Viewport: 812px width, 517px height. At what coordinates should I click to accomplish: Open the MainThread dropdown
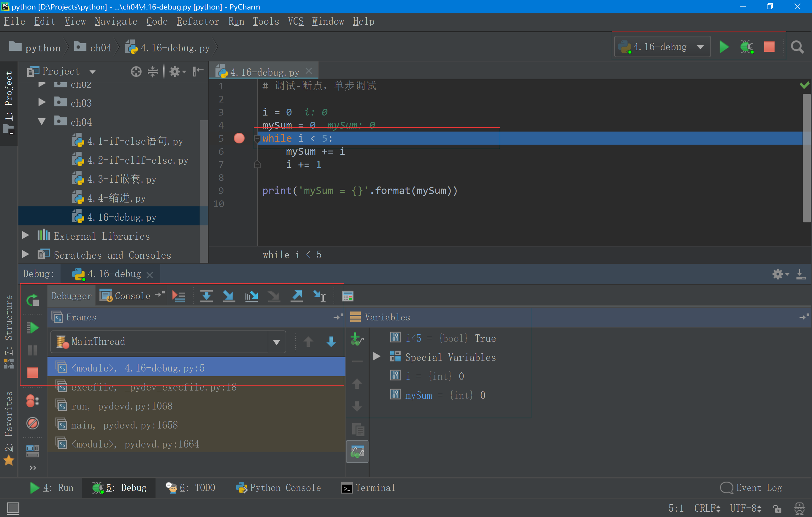point(277,342)
